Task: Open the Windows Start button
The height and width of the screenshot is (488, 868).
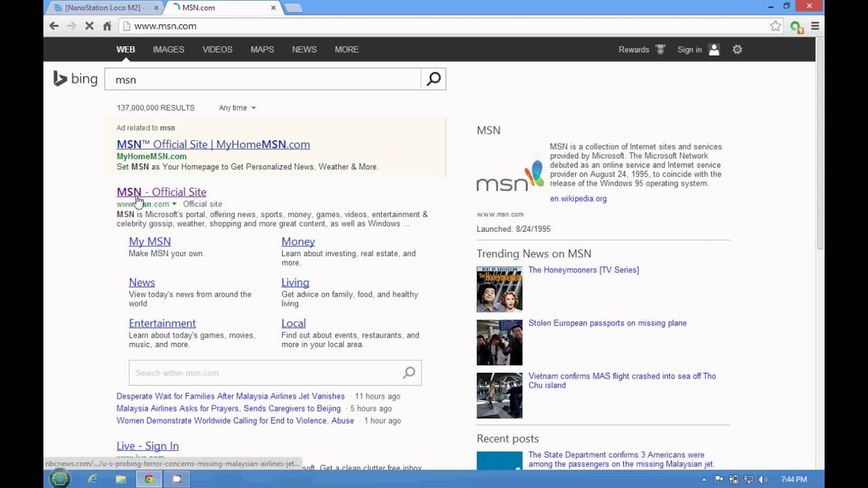Action: [60, 479]
